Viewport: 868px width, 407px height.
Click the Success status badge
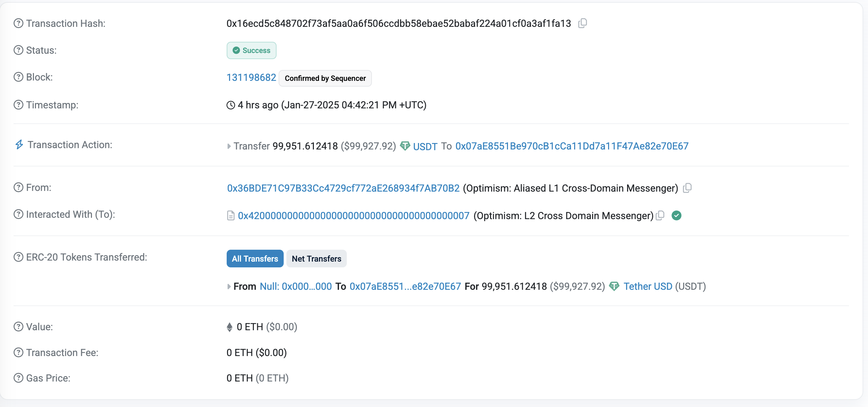(x=251, y=50)
